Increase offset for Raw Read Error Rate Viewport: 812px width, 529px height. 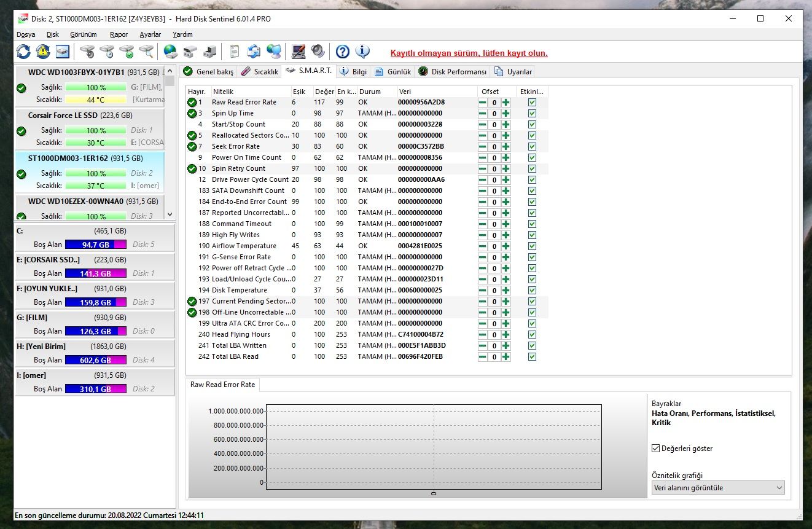pyautogui.click(x=506, y=103)
